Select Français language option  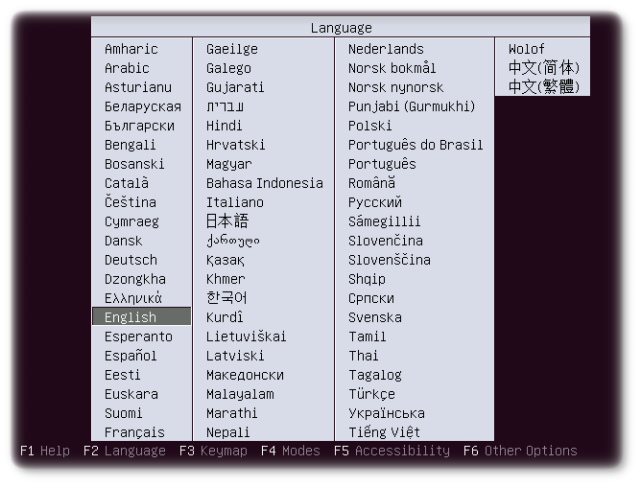point(135,432)
